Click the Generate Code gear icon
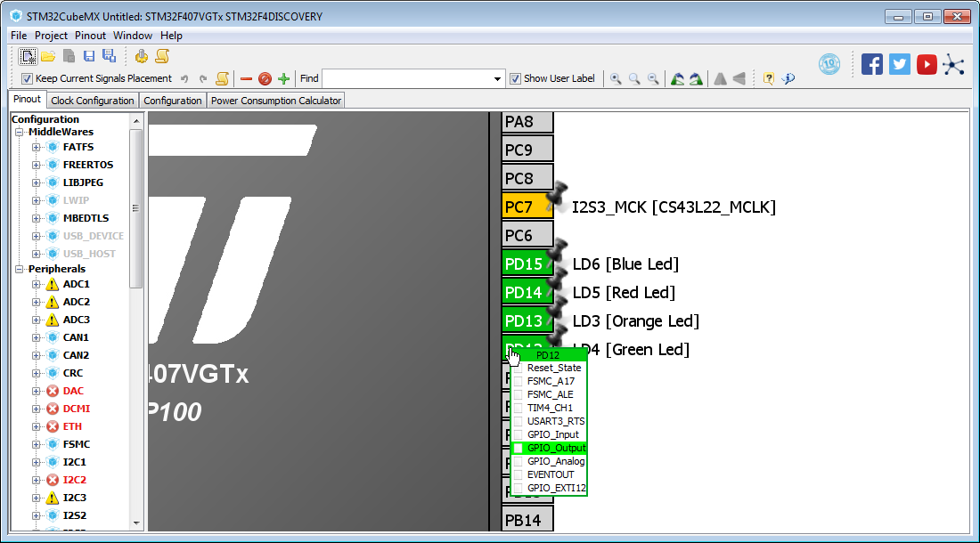This screenshot has height=543, width=980. (x=142, y=57)
